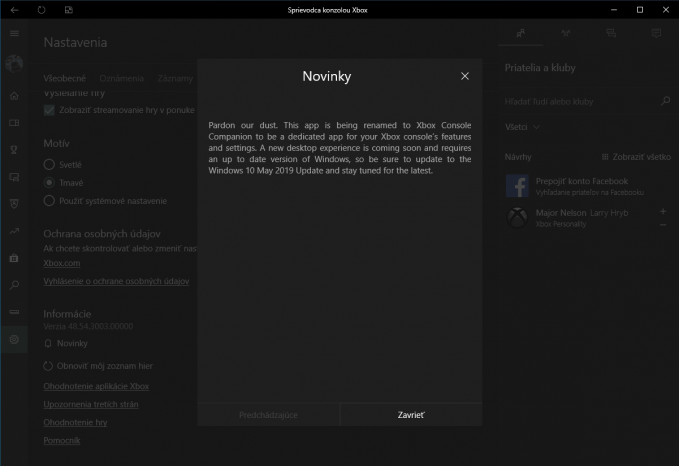Screen dimensions: 679x466
Task: Open the profile avatar in sidebar
Action: point(14,64)
